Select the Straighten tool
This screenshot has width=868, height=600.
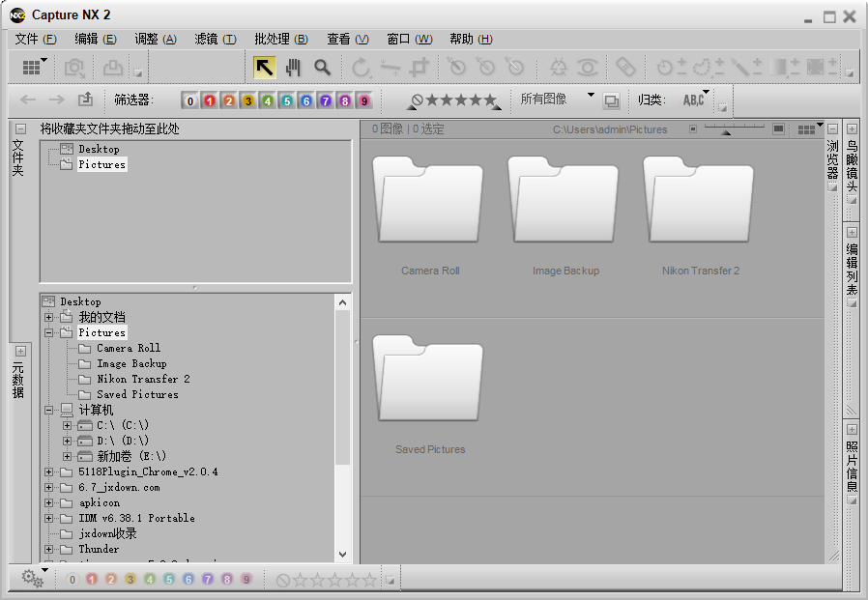389,68
